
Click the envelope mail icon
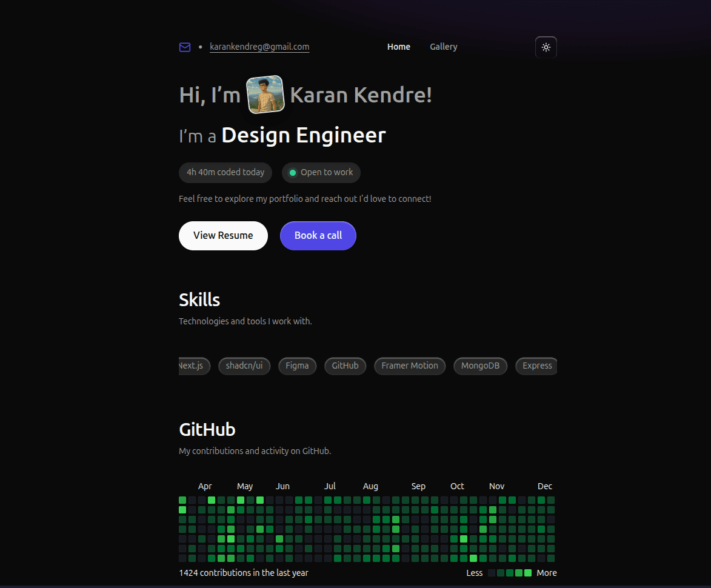[185, 47]
